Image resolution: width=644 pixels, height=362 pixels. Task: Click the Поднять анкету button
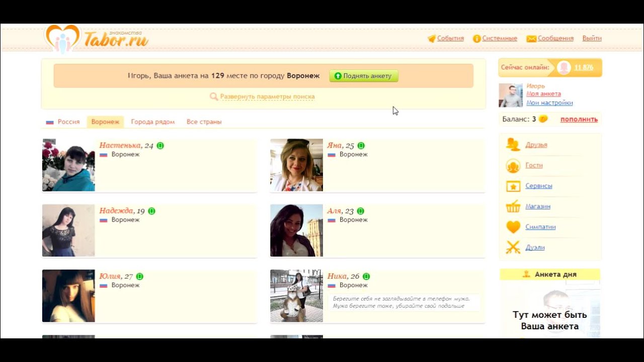click(x=364, y=76)
